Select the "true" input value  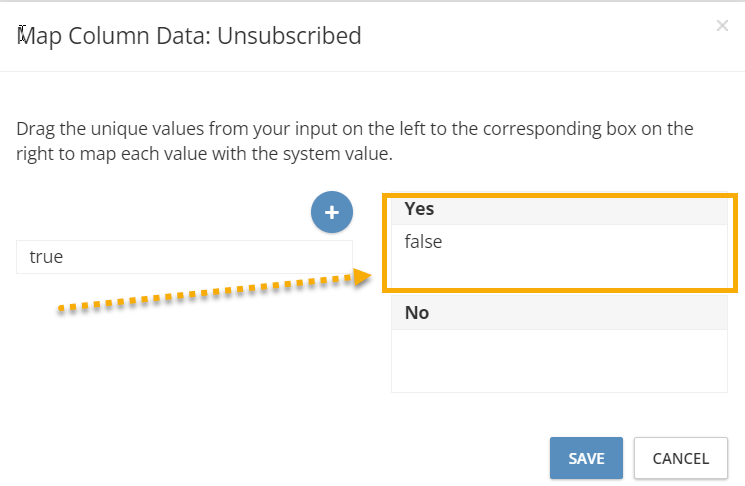[184, 257]
